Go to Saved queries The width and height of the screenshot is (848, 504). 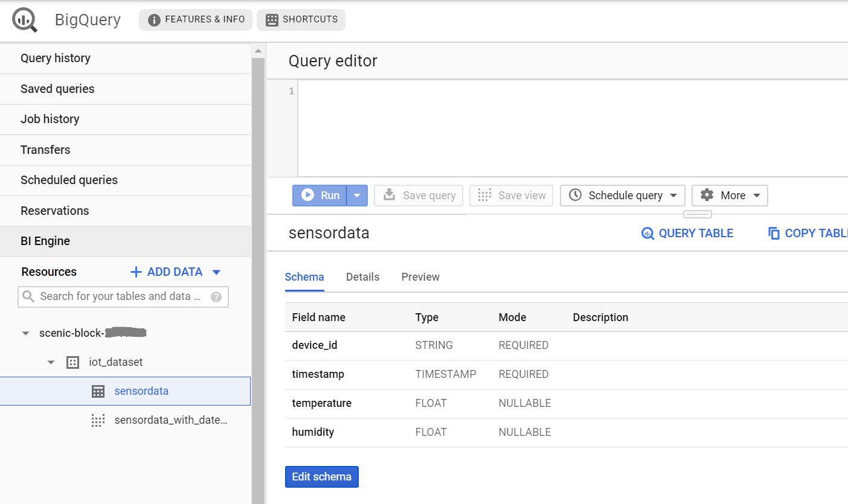[125, 89]
